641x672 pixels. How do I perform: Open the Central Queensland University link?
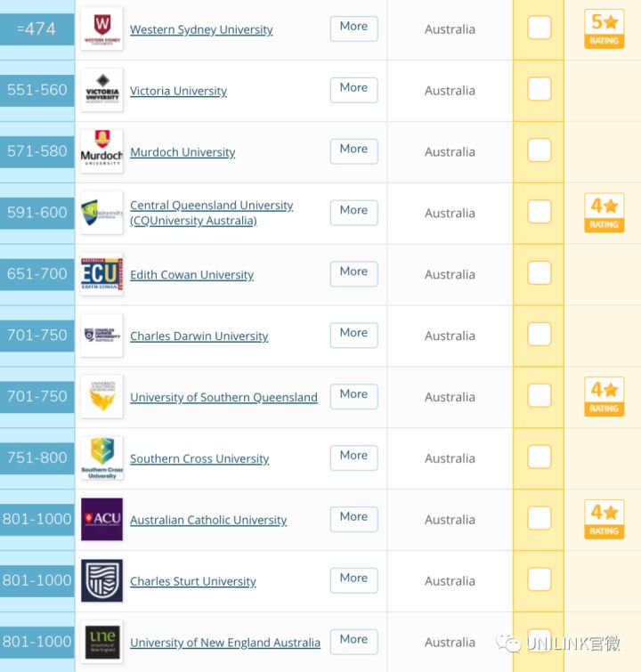211,213
